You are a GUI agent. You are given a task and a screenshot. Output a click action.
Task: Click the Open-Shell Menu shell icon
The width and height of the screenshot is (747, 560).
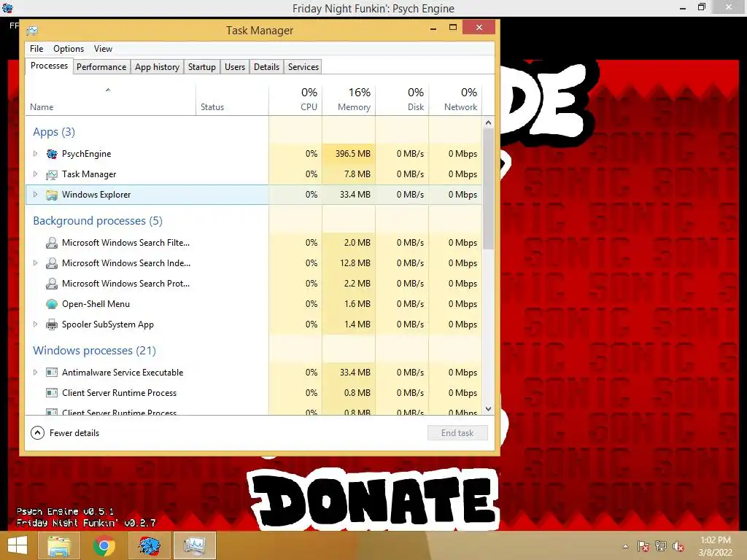[52, 304]
